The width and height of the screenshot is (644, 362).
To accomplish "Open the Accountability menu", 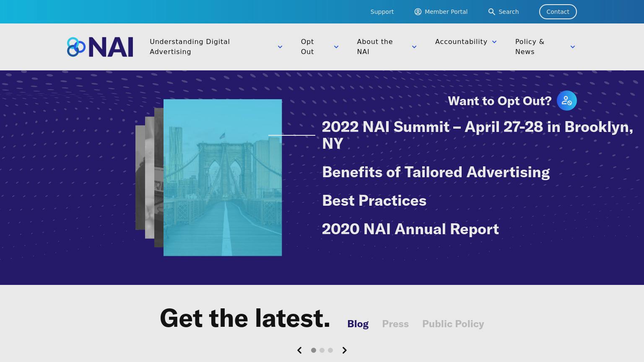I will [x=461, y=42].
